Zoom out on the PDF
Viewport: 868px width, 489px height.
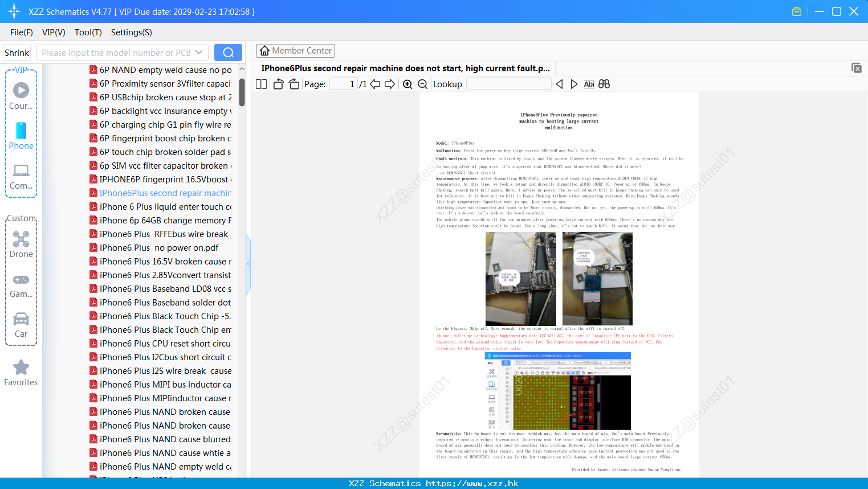click(x=423, y=84)
